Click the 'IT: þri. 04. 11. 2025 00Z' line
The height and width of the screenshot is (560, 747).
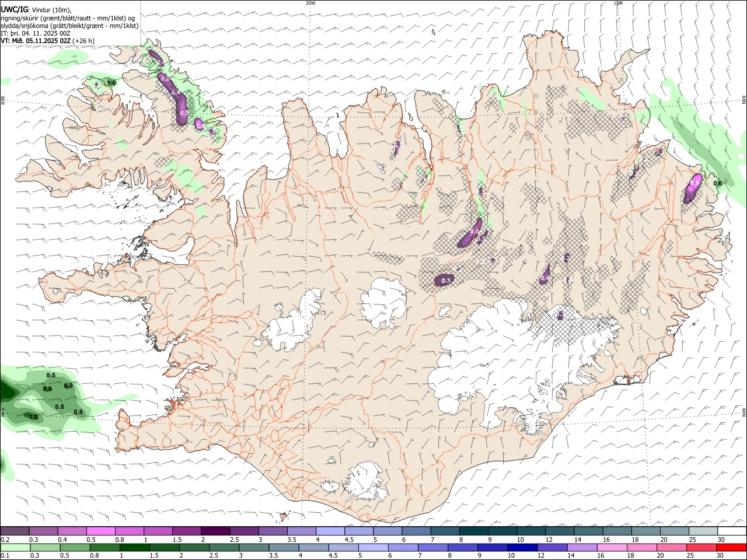[36, 33]
